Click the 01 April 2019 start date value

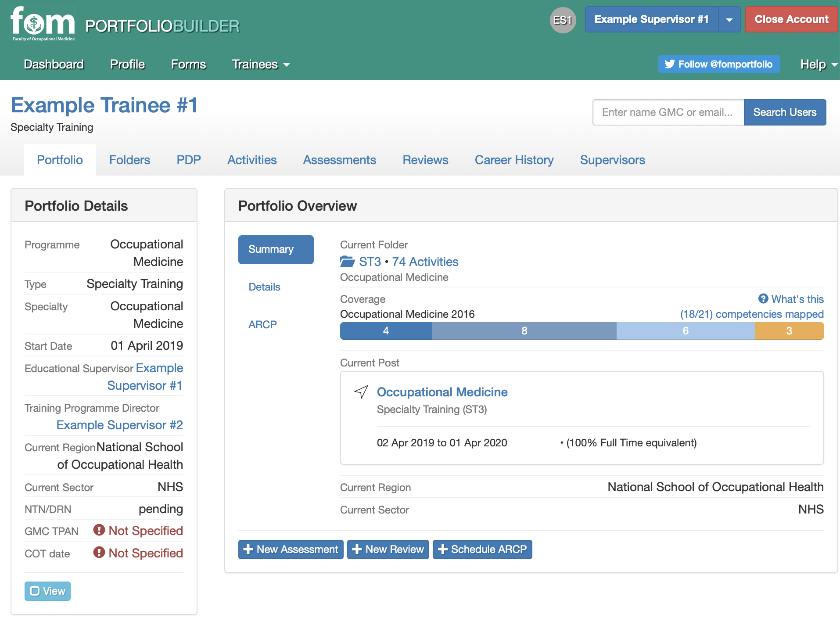pos(147,345)
